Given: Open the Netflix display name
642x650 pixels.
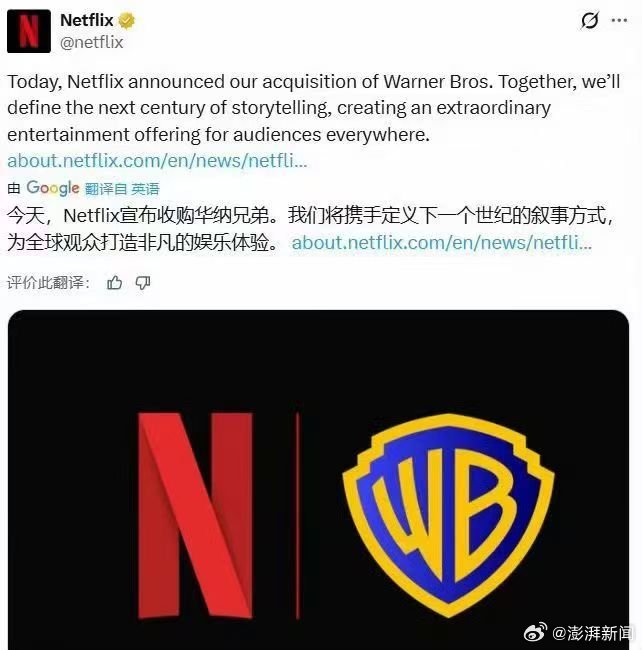Looking at the screenshot, I should (87, 20).
